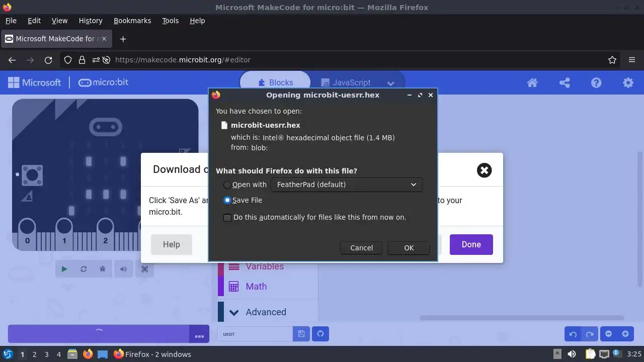Select the 'Save File' radio option
644x362 pixels.
(x=227, y=200)
